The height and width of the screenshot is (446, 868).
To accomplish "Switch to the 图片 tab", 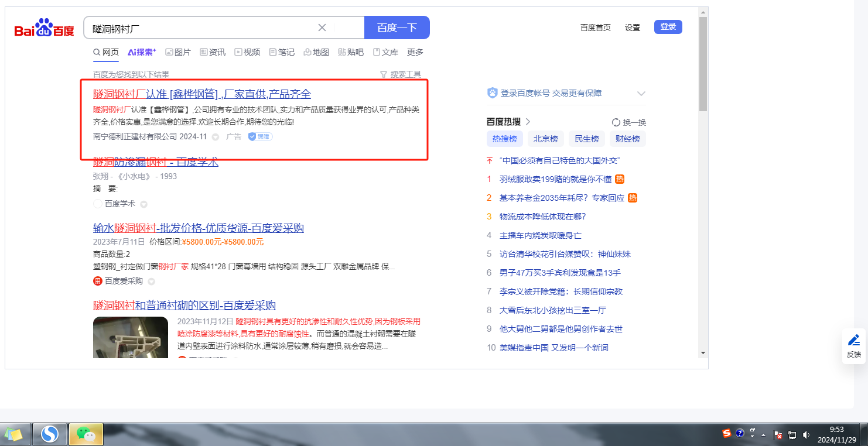I will click(178, 52).
